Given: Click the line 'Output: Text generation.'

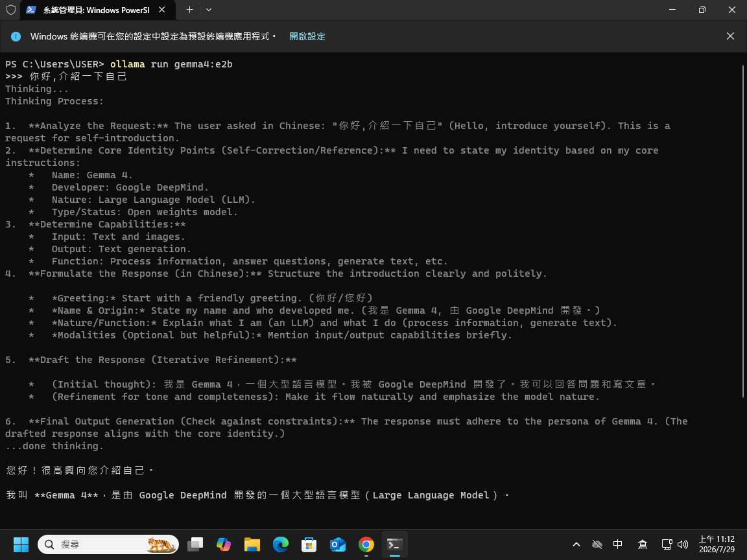Looking at the screenshot, I should click(x=121, y=249).
